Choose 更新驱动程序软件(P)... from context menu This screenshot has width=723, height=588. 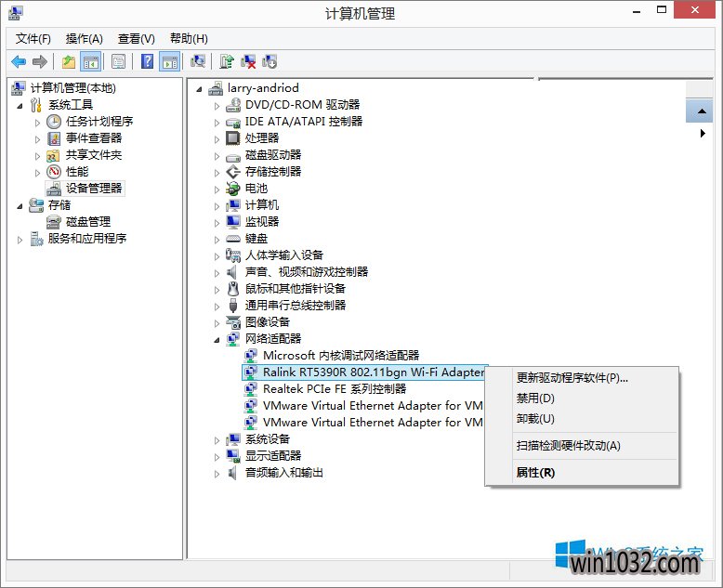(x=572, y=378)
